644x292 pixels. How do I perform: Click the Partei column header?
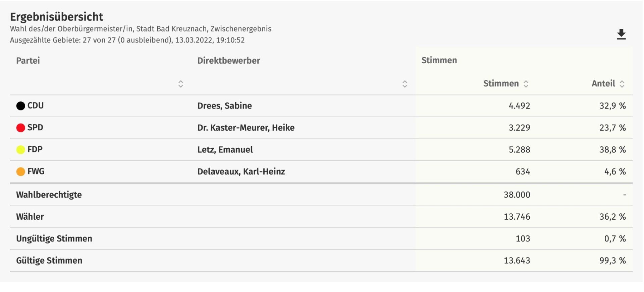click(x=28, y=61)
